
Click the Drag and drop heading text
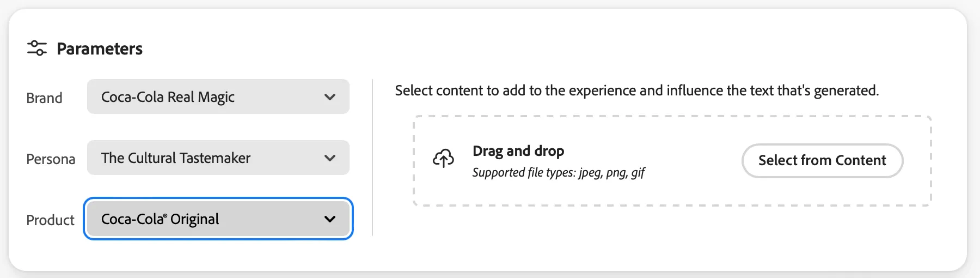[x=518, y=150]
